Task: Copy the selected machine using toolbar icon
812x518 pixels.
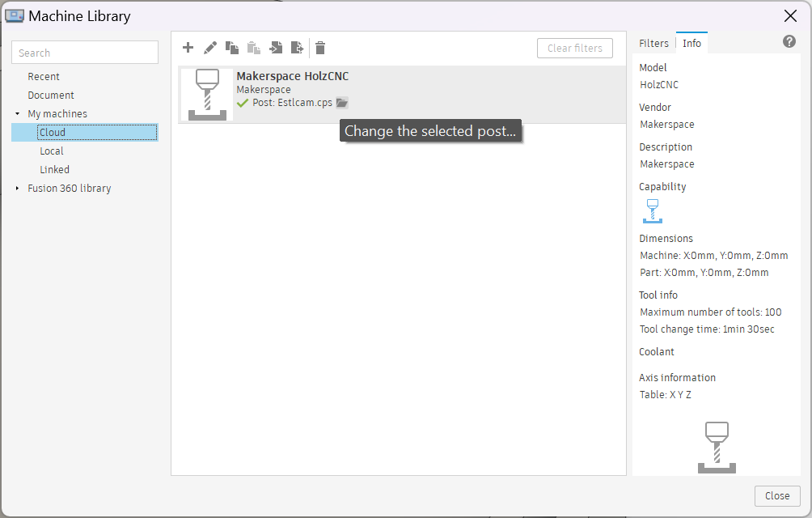Action: (232, 48)
